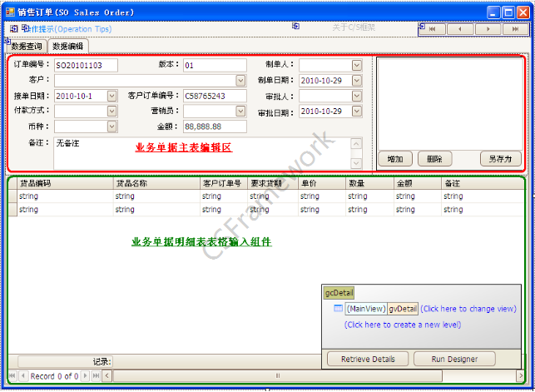
Task: Click the 版本 input field
Action: 215,65
